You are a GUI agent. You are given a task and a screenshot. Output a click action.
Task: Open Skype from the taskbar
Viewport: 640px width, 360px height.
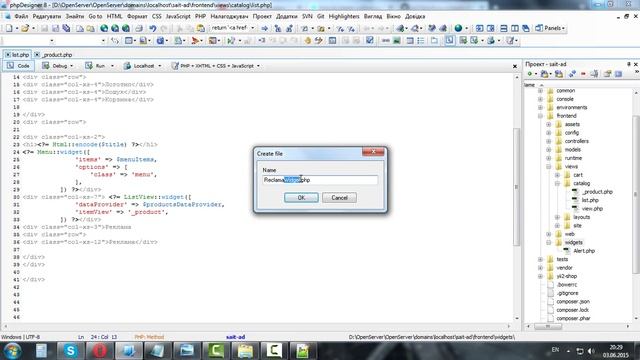pos(71,351)
